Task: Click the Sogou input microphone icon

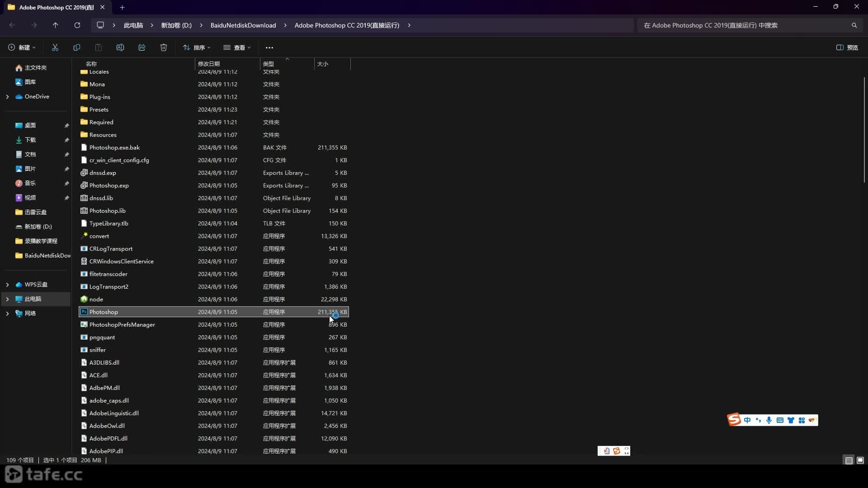Action: coord(769,420)
